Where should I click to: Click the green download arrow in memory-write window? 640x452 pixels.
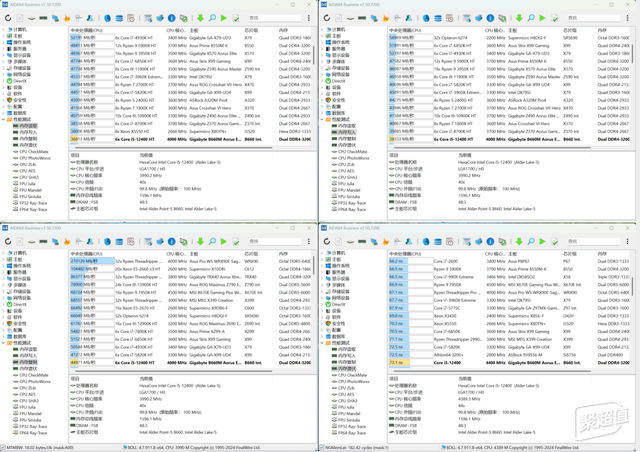[519, 18]
